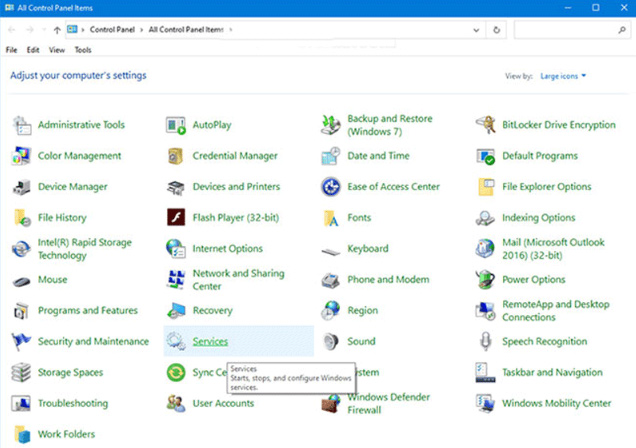Open the Fonts folder icon
This screenshot has width=636, height=448.
pyautogui.click(x=331, y=218)
